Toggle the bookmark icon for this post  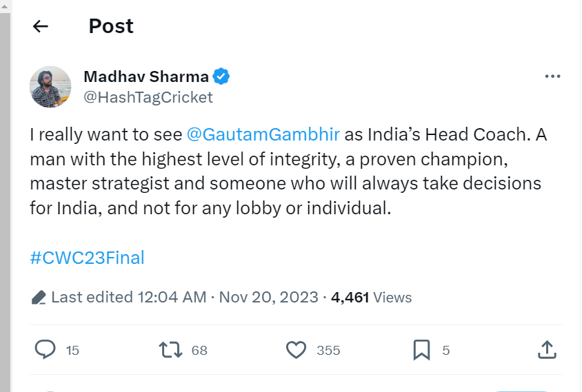[x=421, y=350]
